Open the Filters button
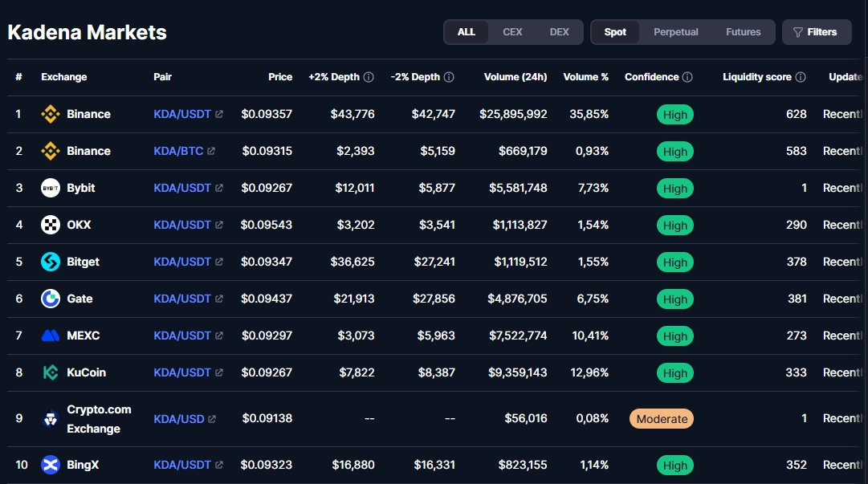 point(817,32)
